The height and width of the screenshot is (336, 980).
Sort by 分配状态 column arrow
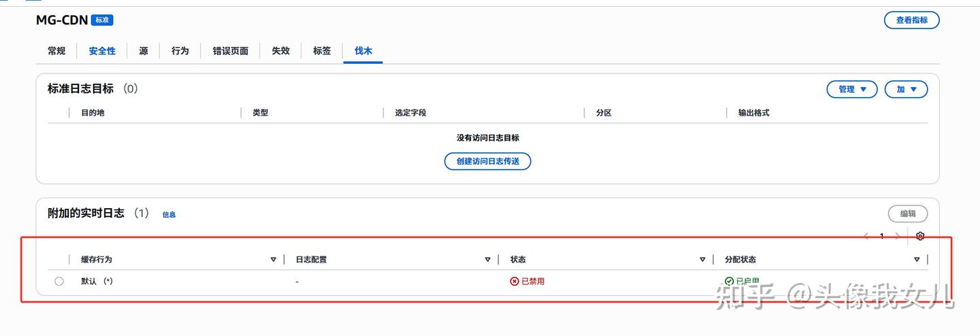[x=917, y=260]
